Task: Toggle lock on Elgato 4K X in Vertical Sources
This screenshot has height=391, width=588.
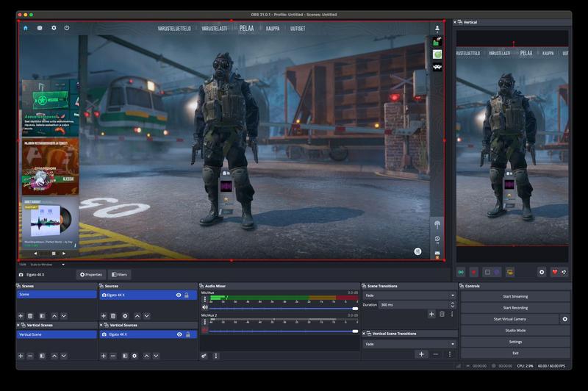Action: [x=187, y=334]
